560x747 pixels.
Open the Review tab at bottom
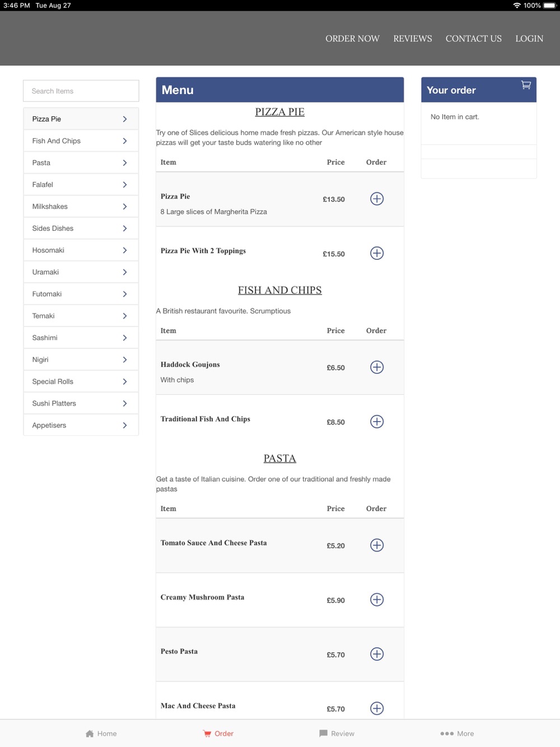[337, 734]
